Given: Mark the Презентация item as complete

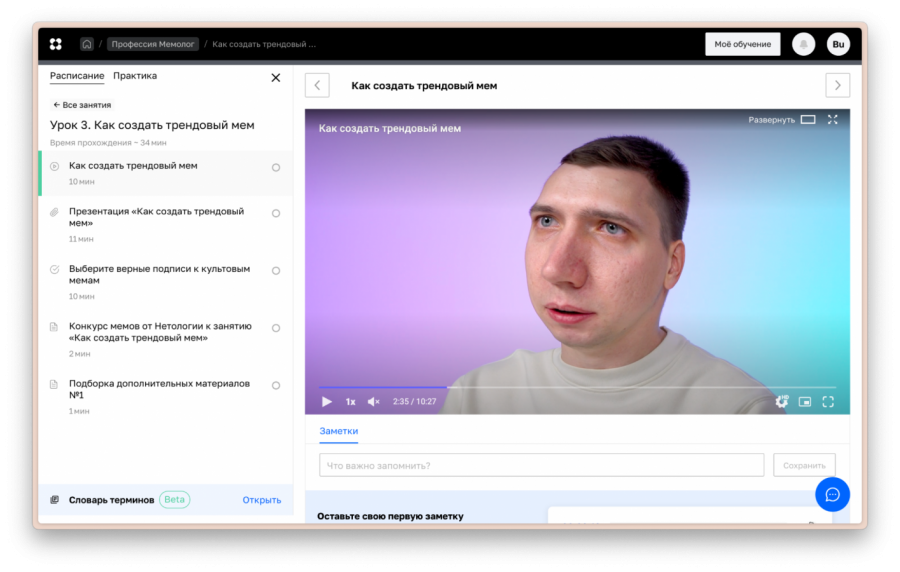Looking at the screenshot, I should (x=276, y=213).
